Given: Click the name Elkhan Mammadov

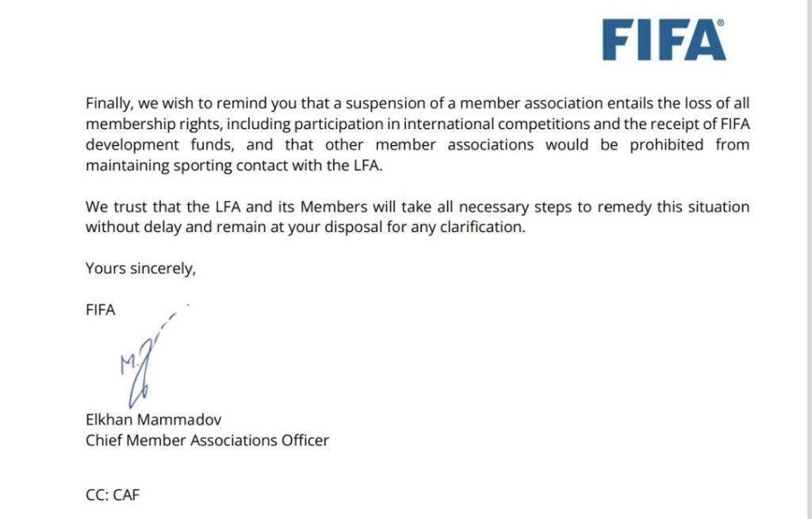Looking at the screenshot, I should click(148, 420).
